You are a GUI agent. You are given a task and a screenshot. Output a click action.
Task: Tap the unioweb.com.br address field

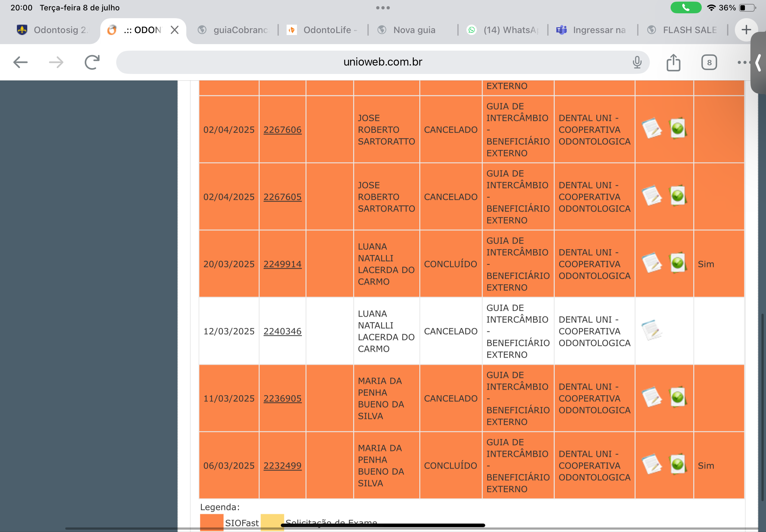pyautogui.click(x=382, y=62)
